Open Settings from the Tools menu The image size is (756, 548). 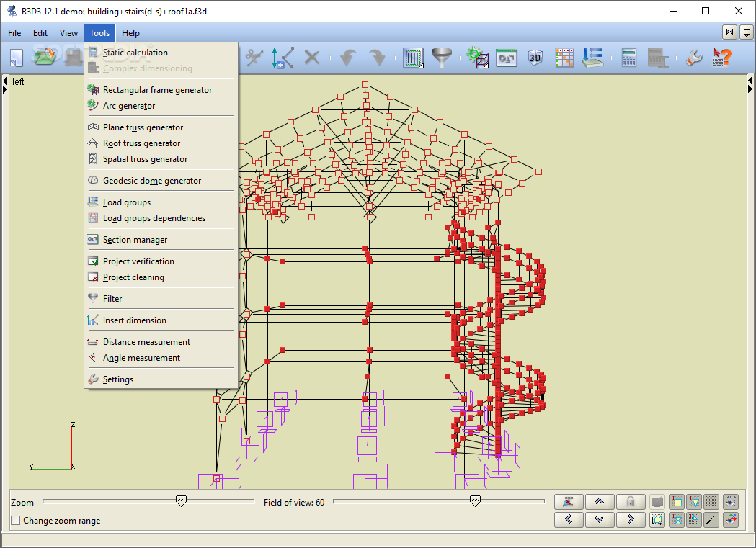tap(161, 379)
